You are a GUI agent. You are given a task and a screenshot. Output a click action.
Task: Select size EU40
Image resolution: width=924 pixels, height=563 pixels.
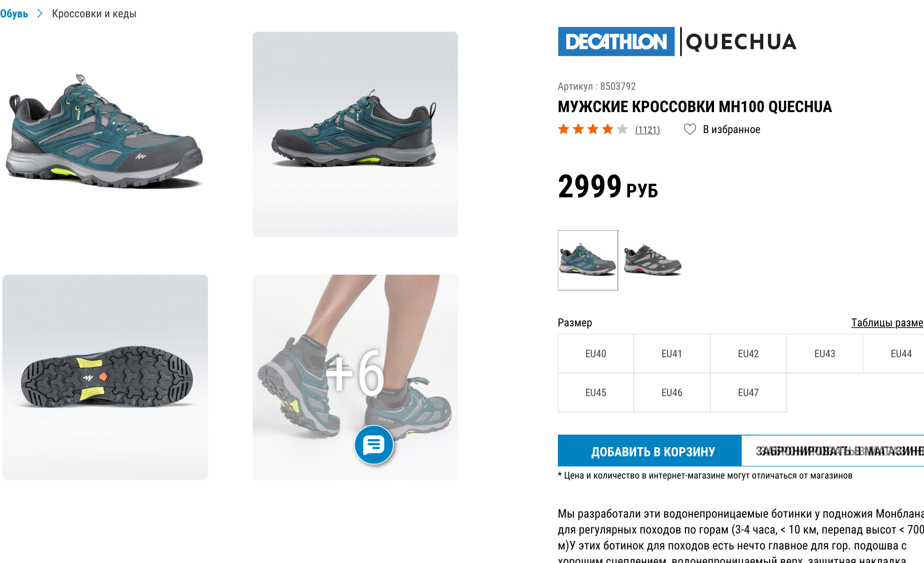click(596, 353)
